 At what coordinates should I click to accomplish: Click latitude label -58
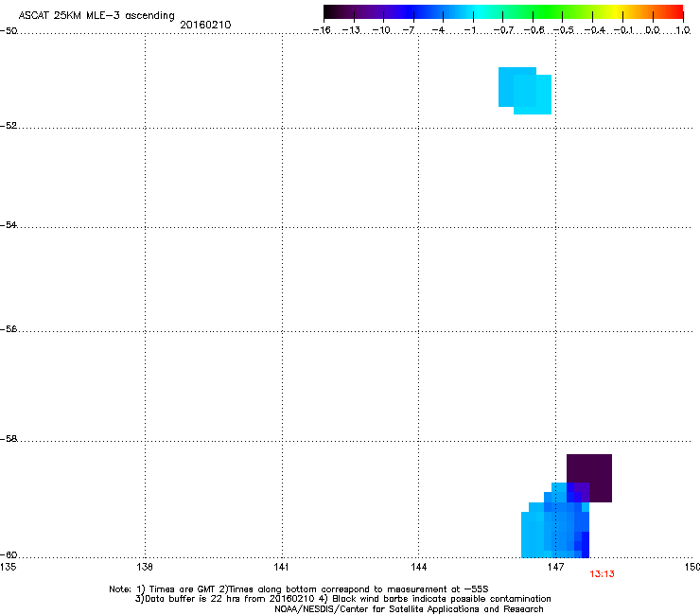pos(9,439)
